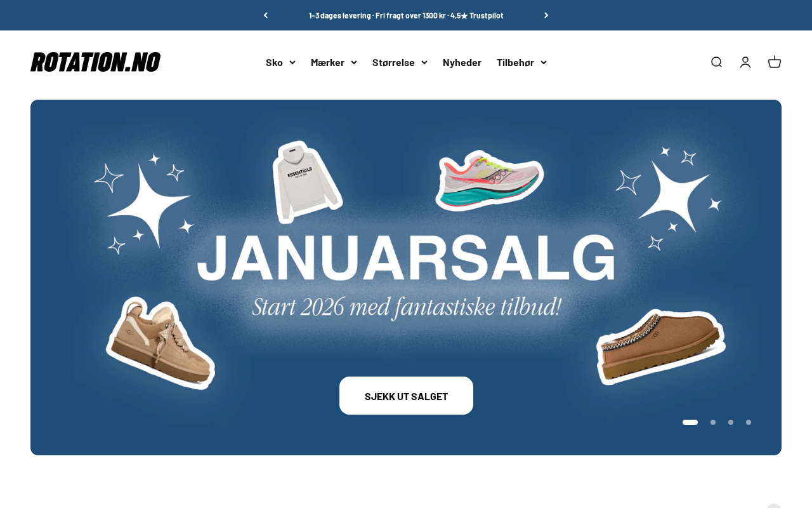Click the Saucony running shoe sticker
The image size is (812, 508).
click(489, 180)
